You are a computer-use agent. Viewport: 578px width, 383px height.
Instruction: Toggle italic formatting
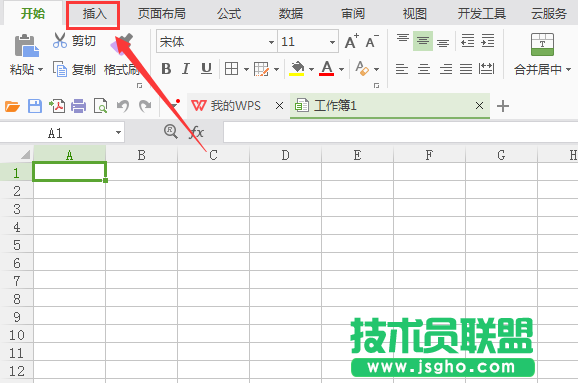coord(186,69)
